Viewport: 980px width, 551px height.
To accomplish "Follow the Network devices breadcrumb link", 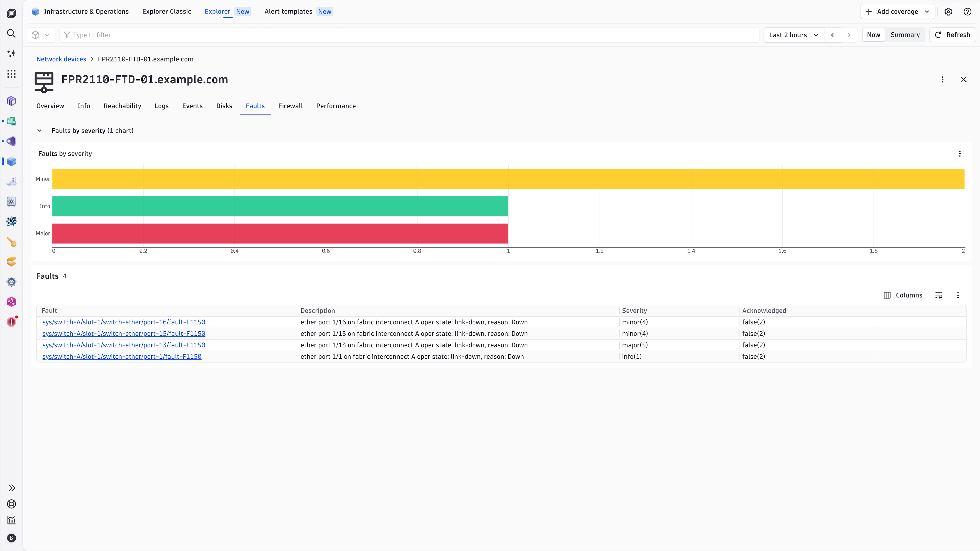I will pyautogui.click(x=61, y=59).
